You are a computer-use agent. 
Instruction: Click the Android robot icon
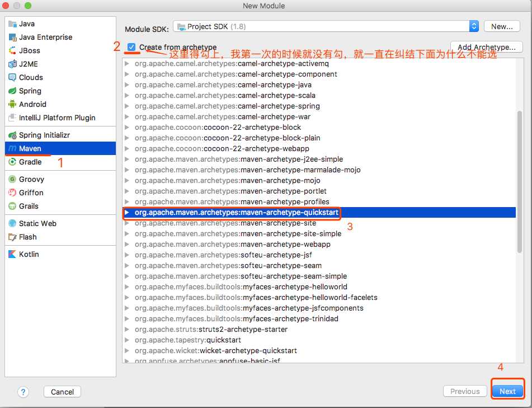click(12, 104)
